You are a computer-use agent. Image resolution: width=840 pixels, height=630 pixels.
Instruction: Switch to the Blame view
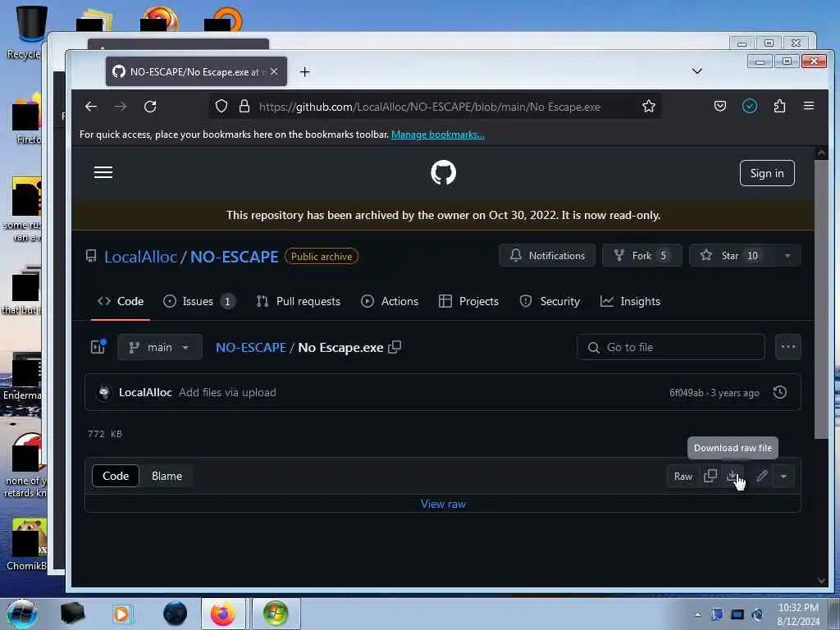click(x=167, y=476)
